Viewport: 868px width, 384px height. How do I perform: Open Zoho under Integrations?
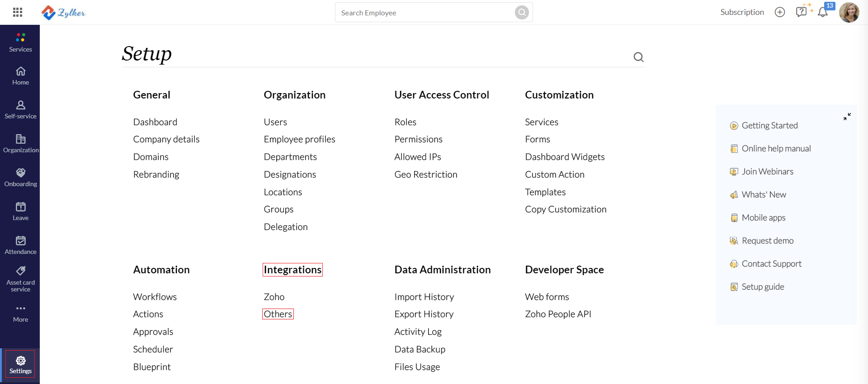click(x=274, y=297)
